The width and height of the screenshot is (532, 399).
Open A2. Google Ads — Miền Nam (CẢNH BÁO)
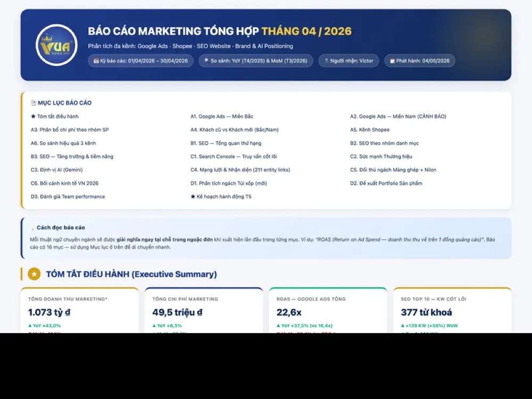pos(398,117)
